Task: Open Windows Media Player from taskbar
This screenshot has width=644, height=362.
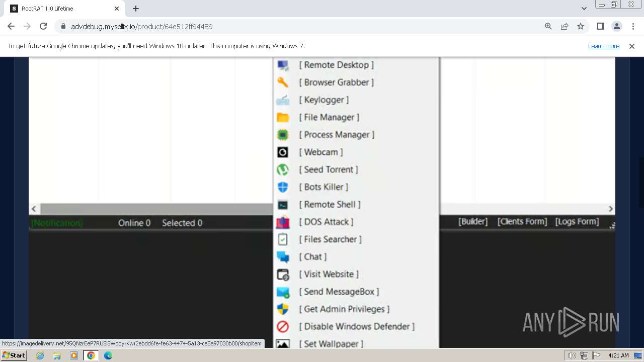Action: coord(74,355)
